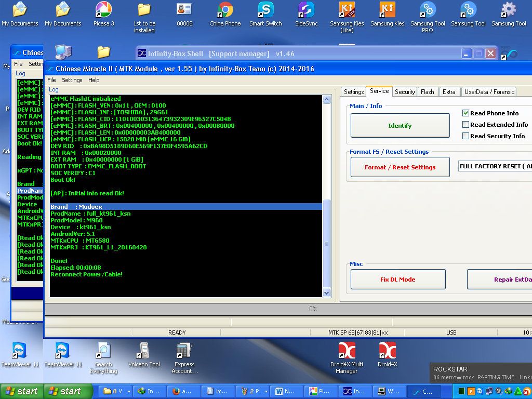Click the log scrollbar up arrow
The height and width of the screenshot is (399, 532).
(x=327, y=100)
